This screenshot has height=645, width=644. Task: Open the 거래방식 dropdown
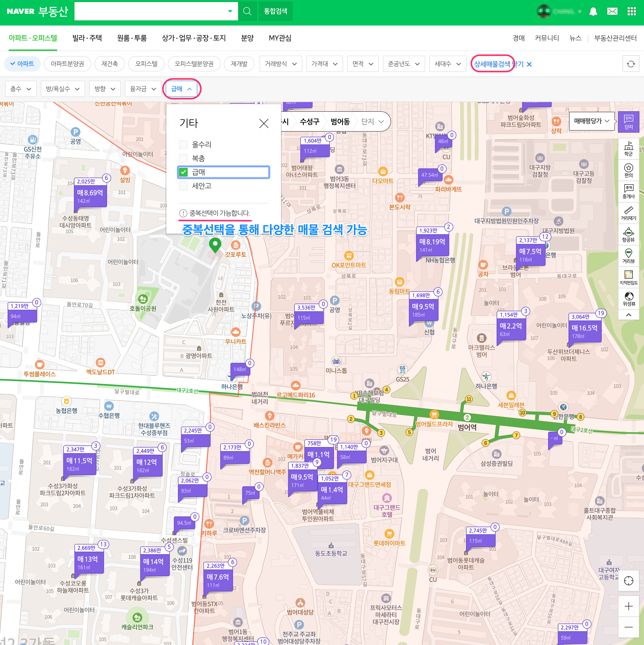pos(281,64)
